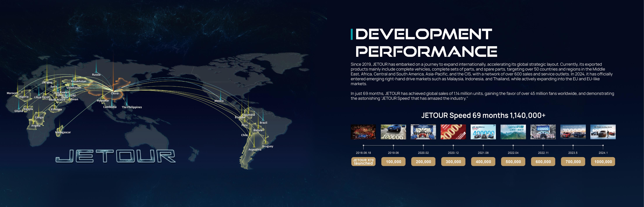Click the Algeria map label
This screenshot has width=644, height=207.
24,97
